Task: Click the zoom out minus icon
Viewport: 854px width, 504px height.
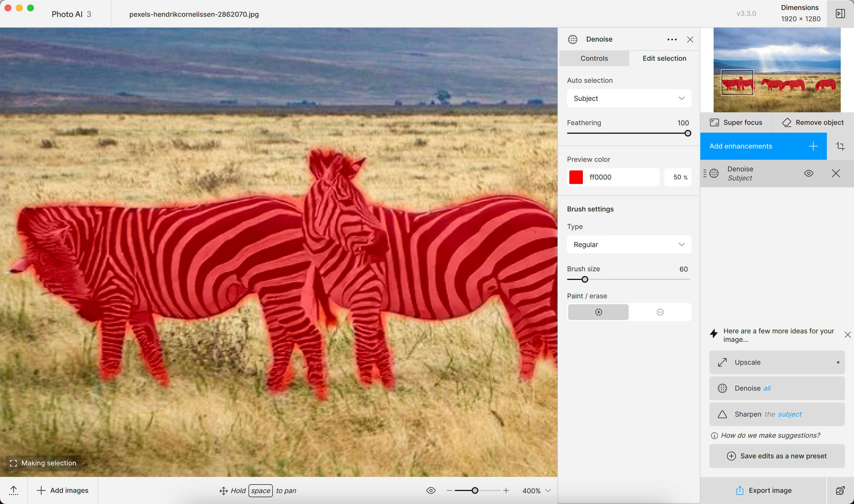Action: tap(449, 490)
